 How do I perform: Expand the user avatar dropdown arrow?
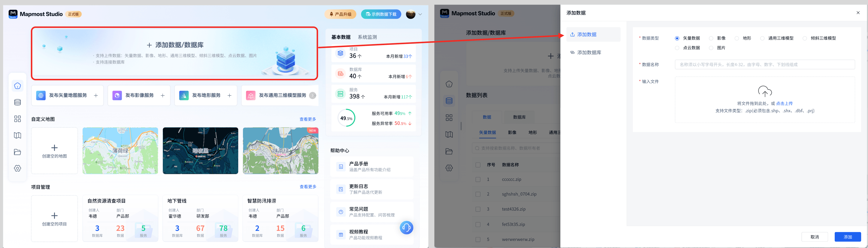pyautogui.click(x=420, y=15)
